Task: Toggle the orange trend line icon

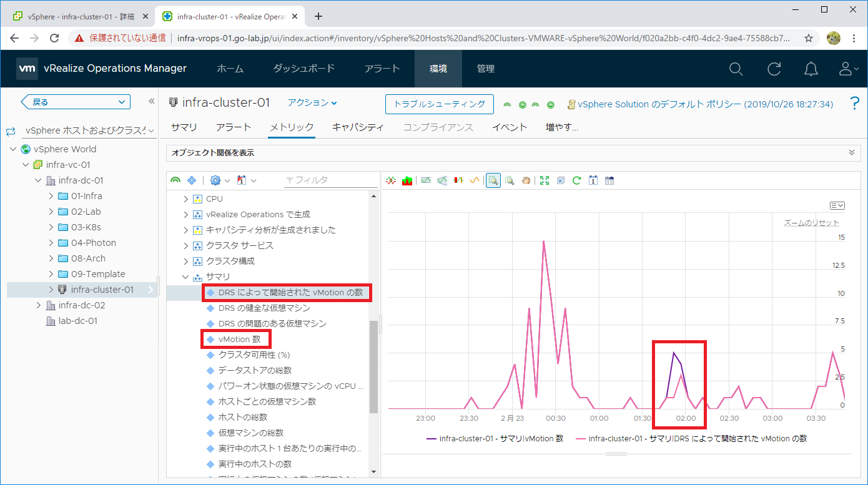Action: coord(474,180)
